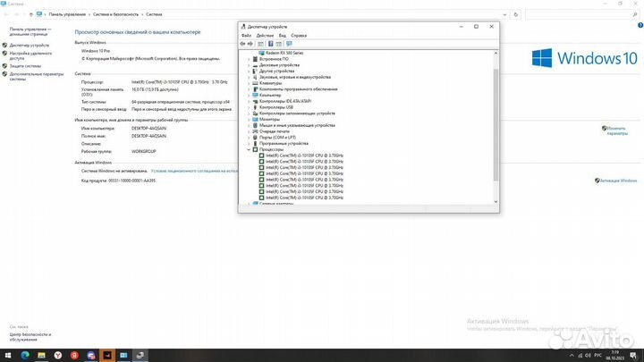Select the Программные устройства category
Screen dimensions: 644x362
point(284,144)
